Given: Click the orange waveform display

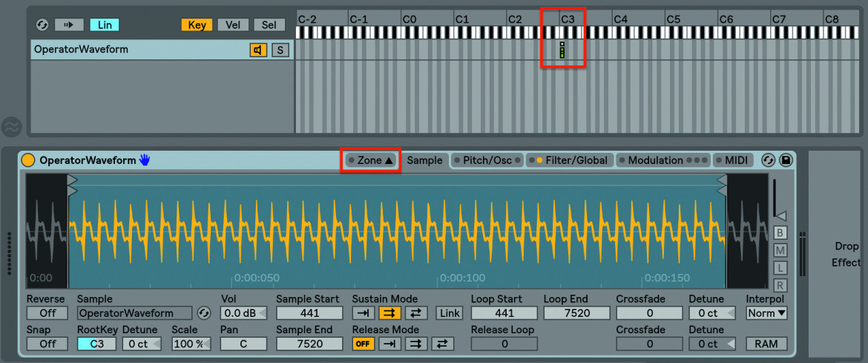Looking at the screenshot, I should click(x=397, y=230).
